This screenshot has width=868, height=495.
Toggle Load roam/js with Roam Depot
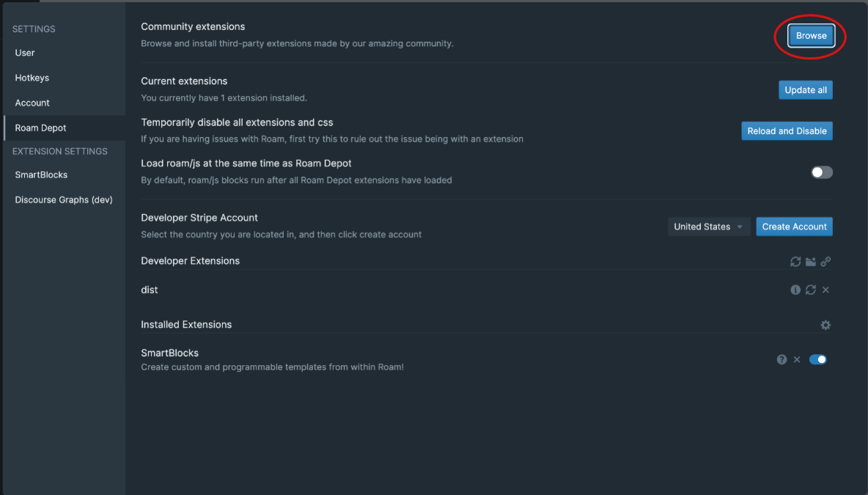point(822,172)
